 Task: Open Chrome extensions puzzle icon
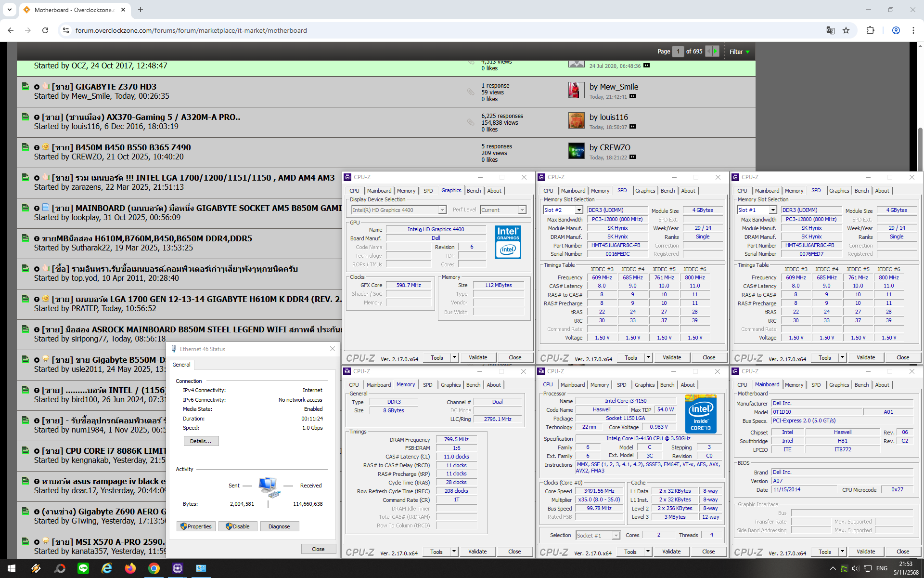(x=870, y=30)
